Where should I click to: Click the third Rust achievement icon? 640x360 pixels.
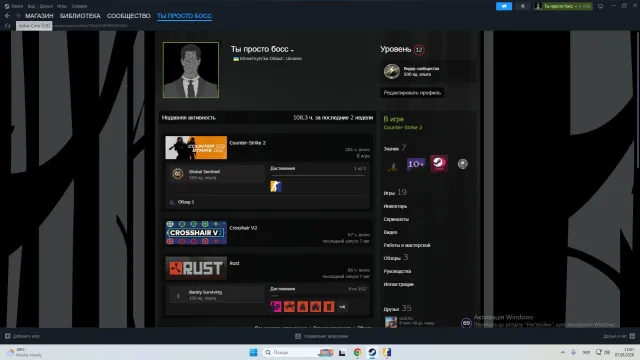302,307
